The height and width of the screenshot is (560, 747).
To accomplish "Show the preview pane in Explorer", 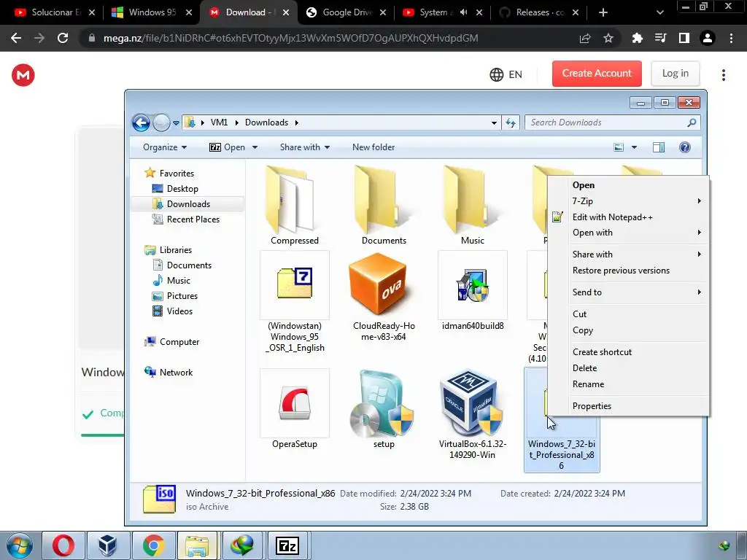I will tap(659, 147).
